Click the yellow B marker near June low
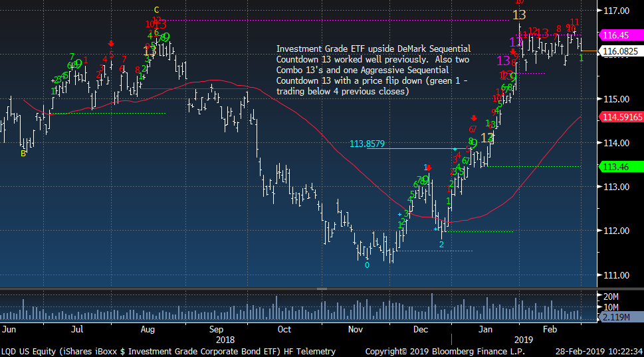The height and width of the screenshot is (357, 644). (x=23, y=154)
